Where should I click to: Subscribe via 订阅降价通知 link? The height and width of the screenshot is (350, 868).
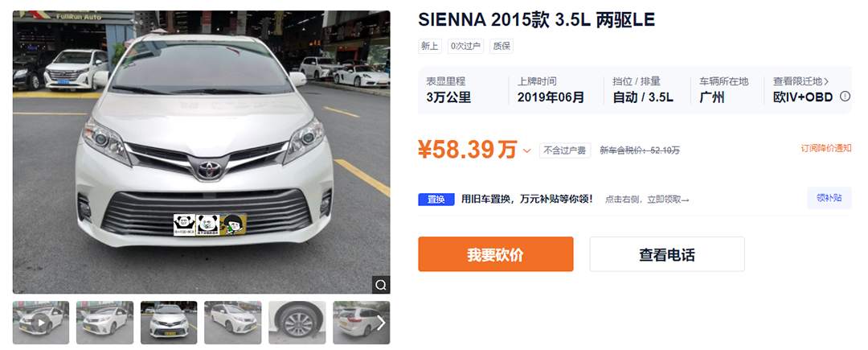pos(825,148)
